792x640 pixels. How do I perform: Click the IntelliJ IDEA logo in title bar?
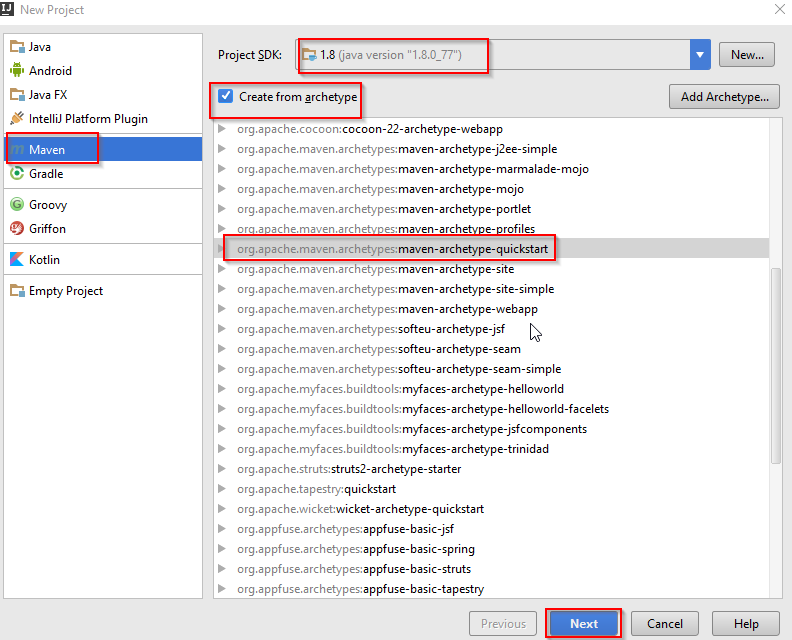pyautogui.click(x=7, y=9)
